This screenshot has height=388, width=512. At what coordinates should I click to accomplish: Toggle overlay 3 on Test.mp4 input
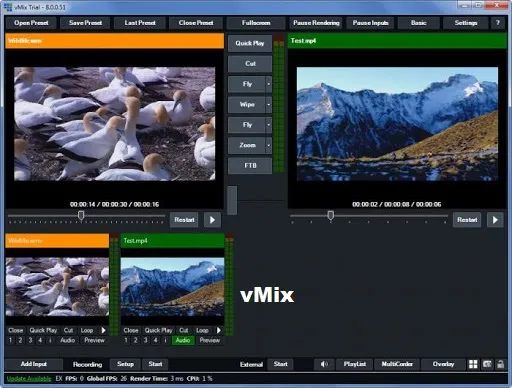146,340
